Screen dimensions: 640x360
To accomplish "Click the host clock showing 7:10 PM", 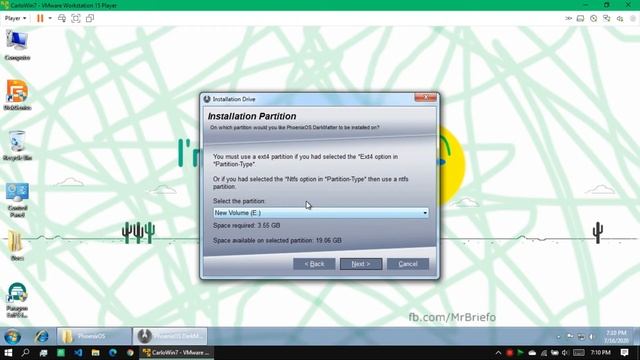I will click(600, 353).
